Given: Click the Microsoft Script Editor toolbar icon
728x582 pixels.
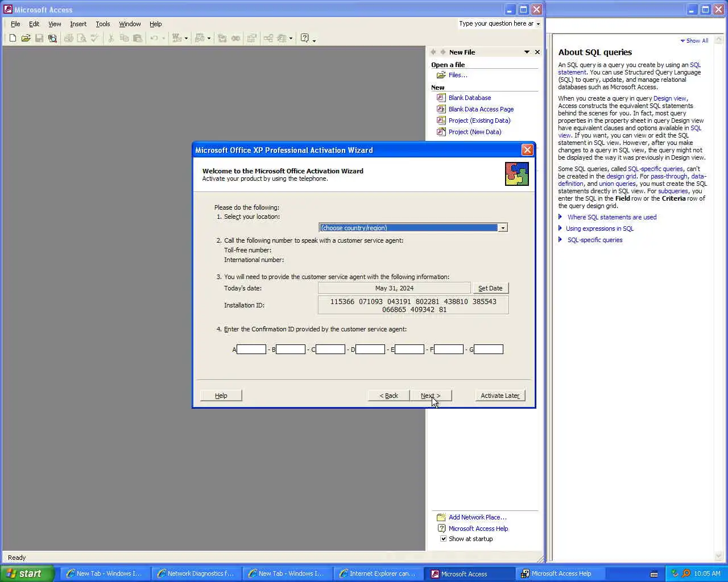Looking at the screenshot, I should (235, 38).
